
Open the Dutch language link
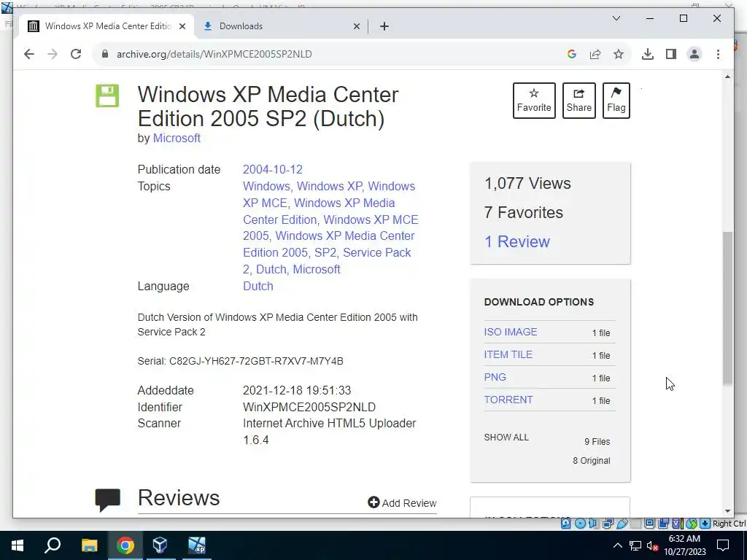[258, 286]
